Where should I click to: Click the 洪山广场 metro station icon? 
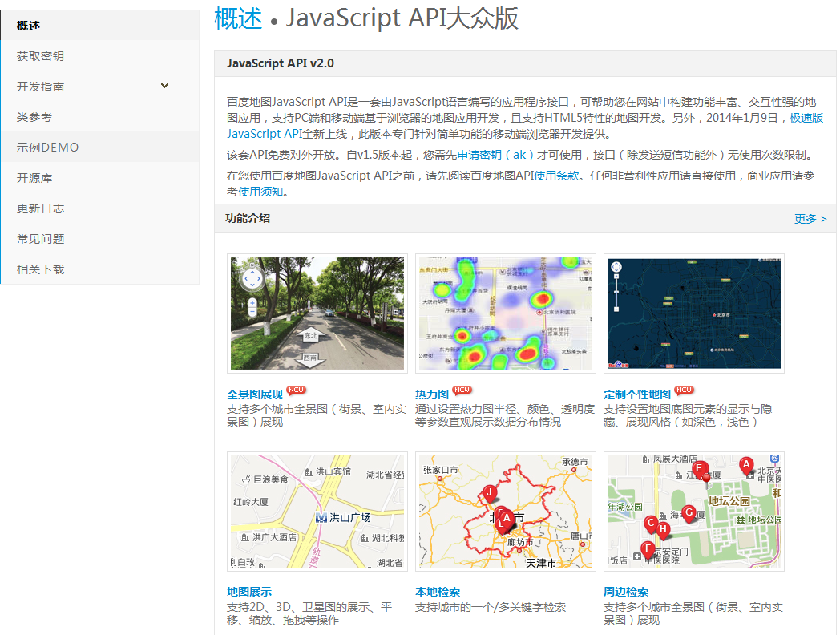click(321, 517)
